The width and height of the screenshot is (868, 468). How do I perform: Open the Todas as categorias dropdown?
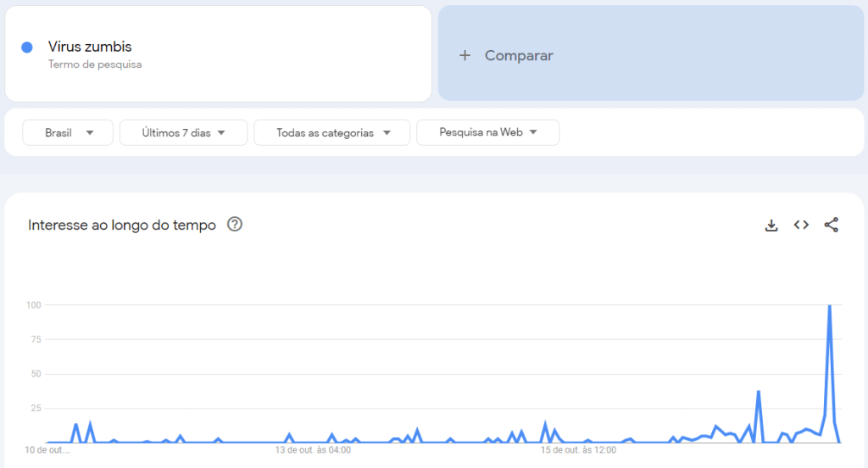(331, 132)
